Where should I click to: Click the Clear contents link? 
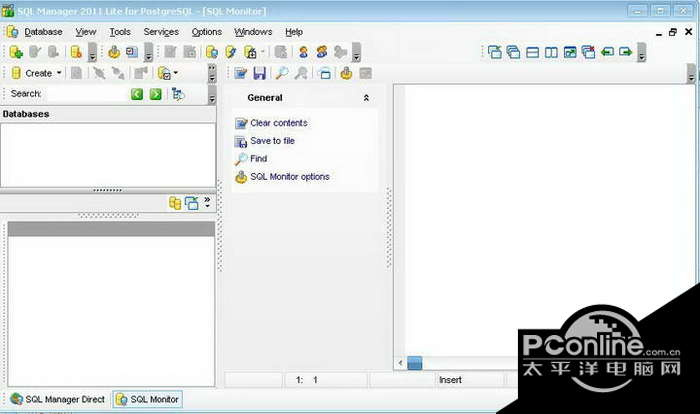pyautogui.click(x=279, y=123)
